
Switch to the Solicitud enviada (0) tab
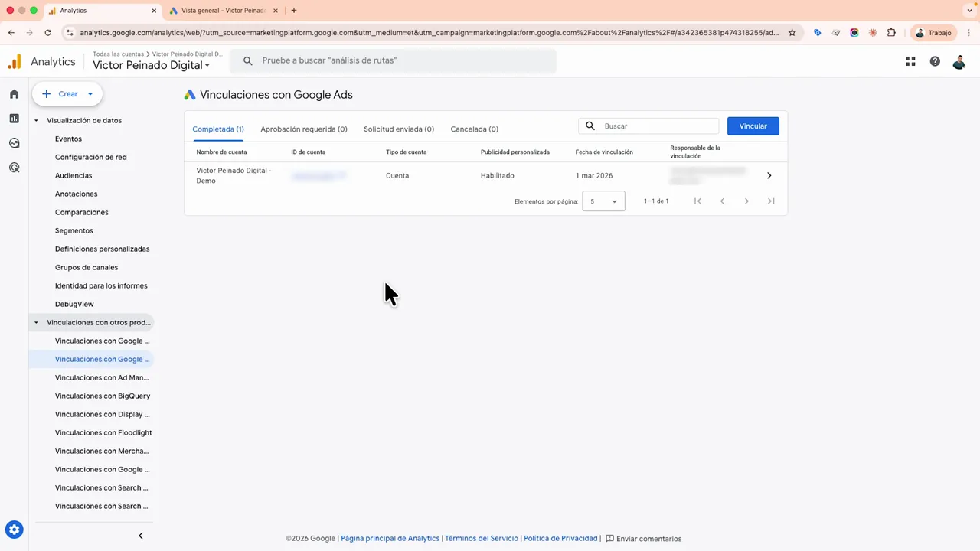(399, 129)
